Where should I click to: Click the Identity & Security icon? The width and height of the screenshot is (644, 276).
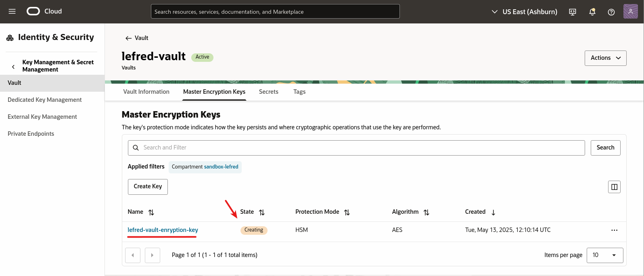(10, 38)
